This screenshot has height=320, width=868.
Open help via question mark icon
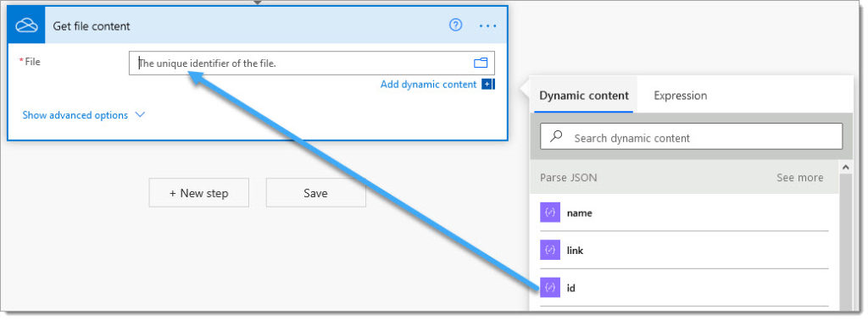tap(455, 25)
